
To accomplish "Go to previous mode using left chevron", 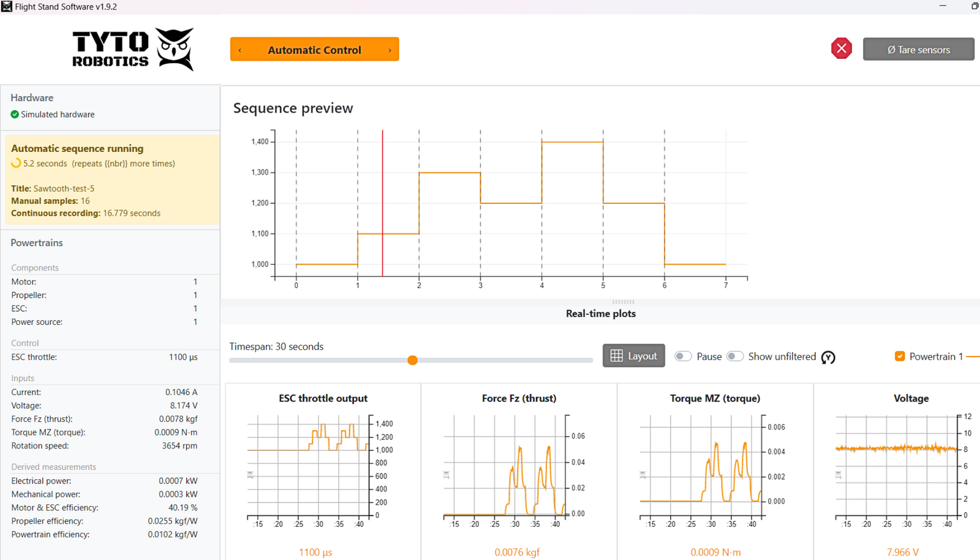I will click(x=240, y=50).
